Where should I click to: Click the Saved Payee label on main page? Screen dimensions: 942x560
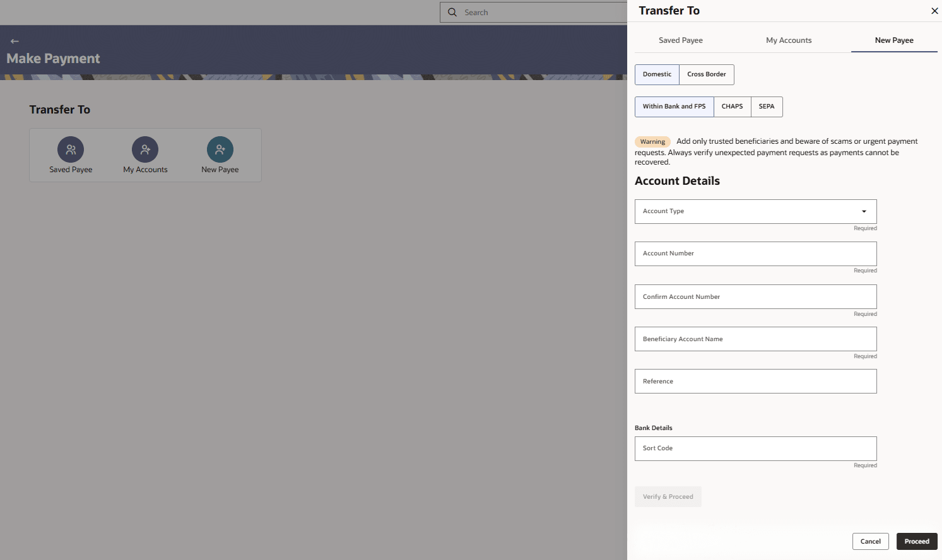click(71, 170)
